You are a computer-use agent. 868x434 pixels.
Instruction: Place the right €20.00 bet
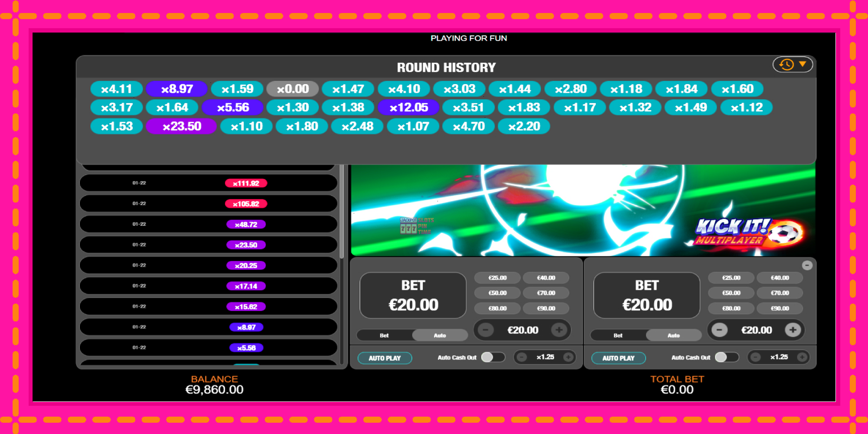[647, 296]
